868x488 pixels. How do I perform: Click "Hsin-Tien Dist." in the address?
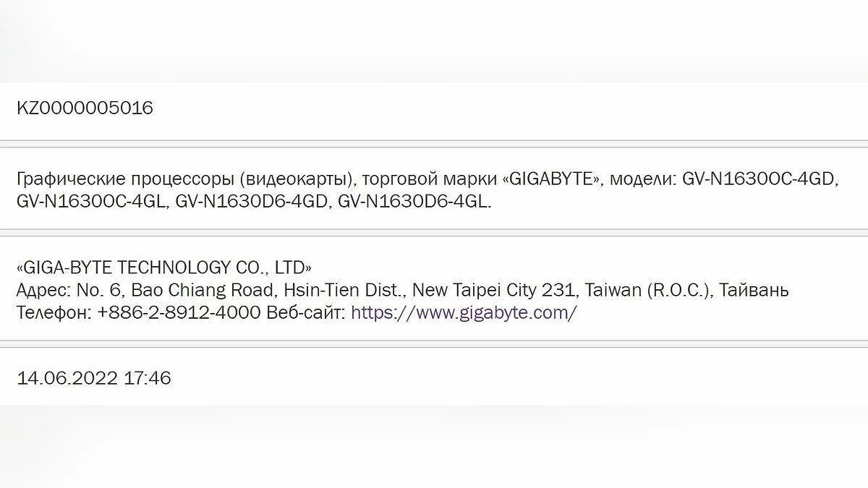point(343,291)
